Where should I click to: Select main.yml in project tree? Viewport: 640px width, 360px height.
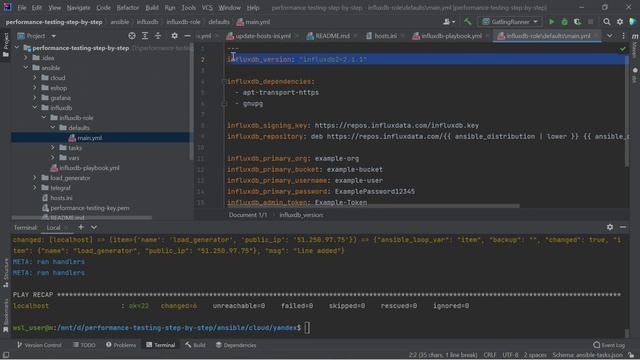pos(89,138)
